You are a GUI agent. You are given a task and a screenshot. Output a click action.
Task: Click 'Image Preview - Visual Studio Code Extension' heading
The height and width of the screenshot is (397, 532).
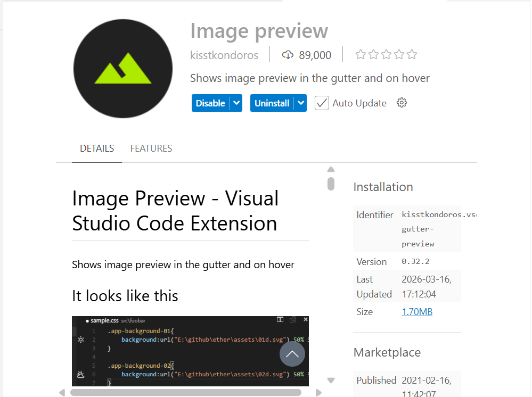[175, 211]
